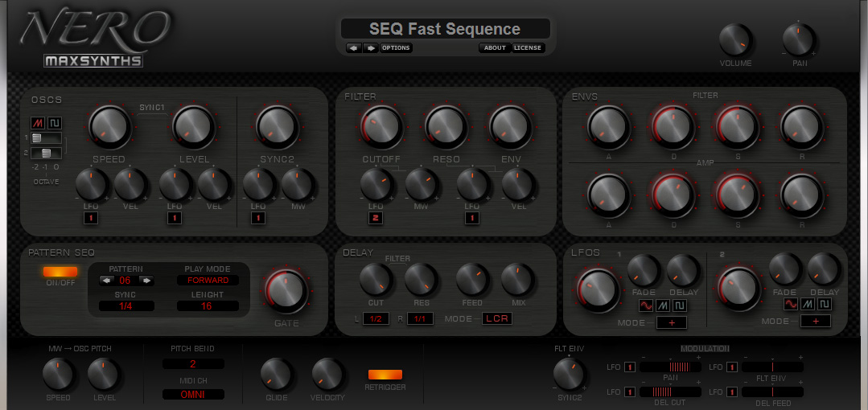The width and height of the screenshot is (868, 410).
Task: Open the MIDI CH OMNI selector
Action: coord(193,395)
